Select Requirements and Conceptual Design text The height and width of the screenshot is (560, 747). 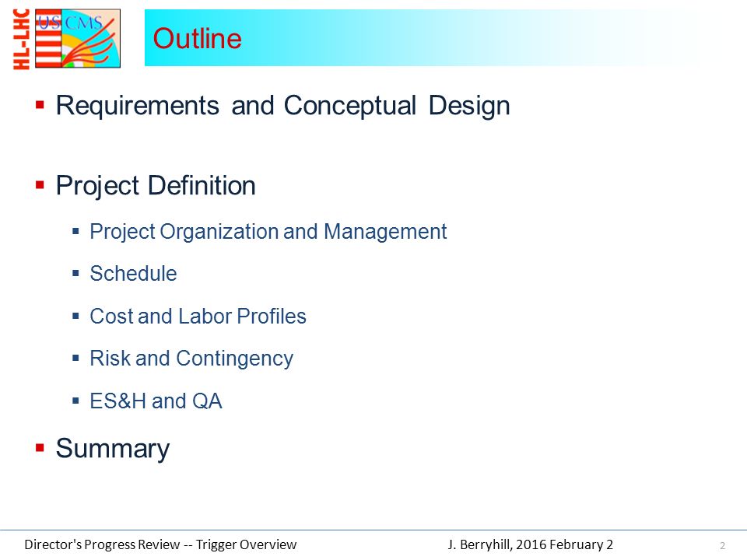[283, 105]
